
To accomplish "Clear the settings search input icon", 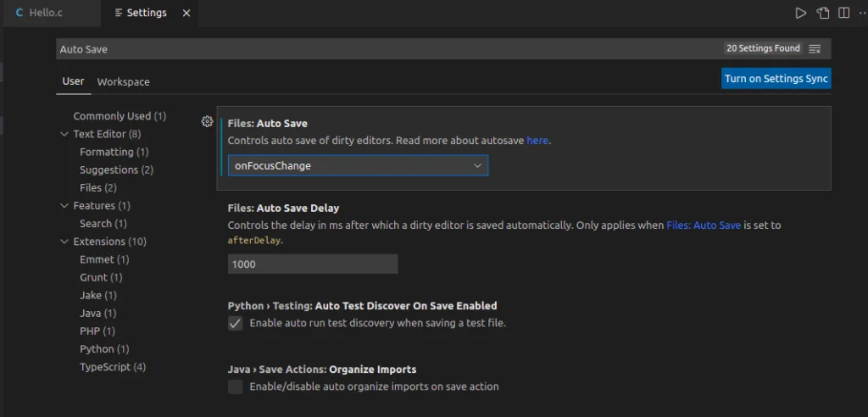I will [815, 49].
